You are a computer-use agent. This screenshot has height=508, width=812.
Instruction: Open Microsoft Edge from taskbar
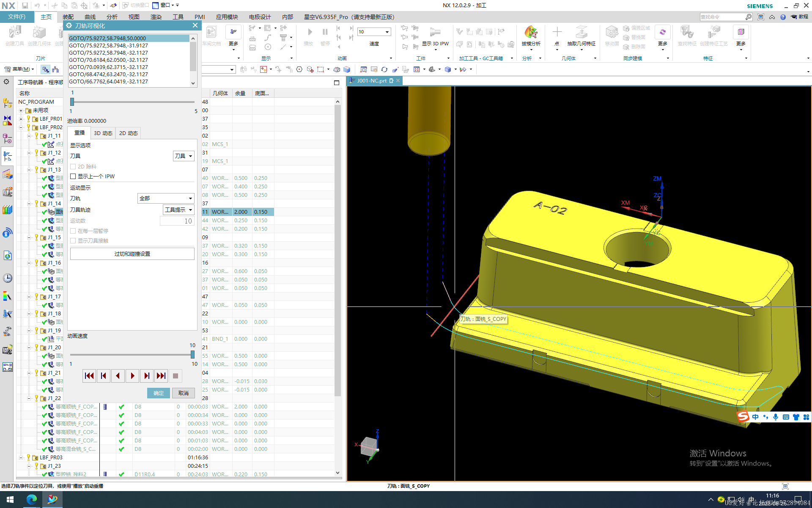[x=32, y=500]
